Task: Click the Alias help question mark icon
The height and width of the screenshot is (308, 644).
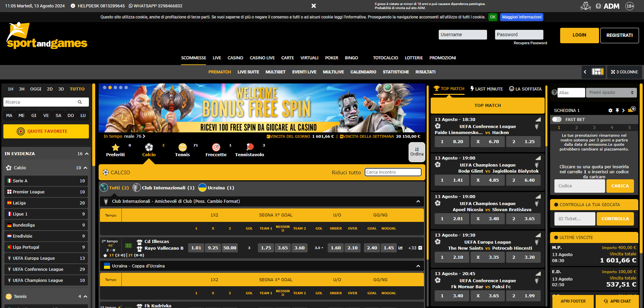Action: click(554, 92)
